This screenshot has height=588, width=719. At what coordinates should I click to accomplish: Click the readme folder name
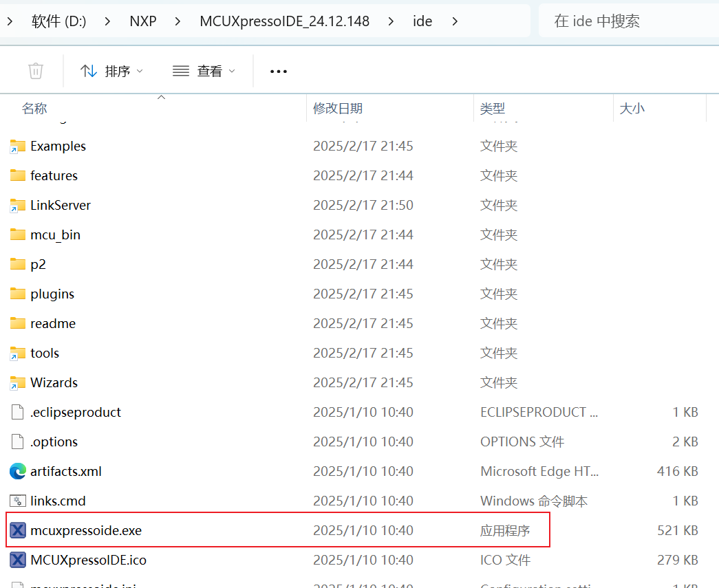[x=53, y=323]
